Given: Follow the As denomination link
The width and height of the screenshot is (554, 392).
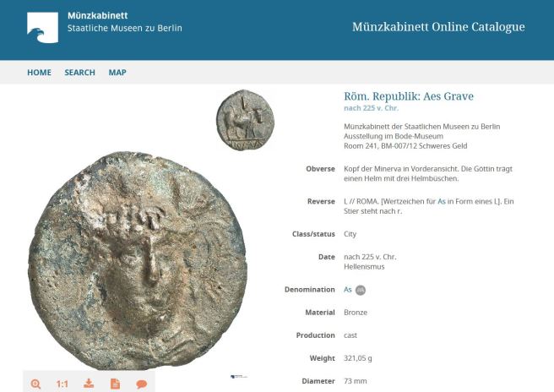Looking at the screenshot, I should pyautogui.click(x=348, y=290).
